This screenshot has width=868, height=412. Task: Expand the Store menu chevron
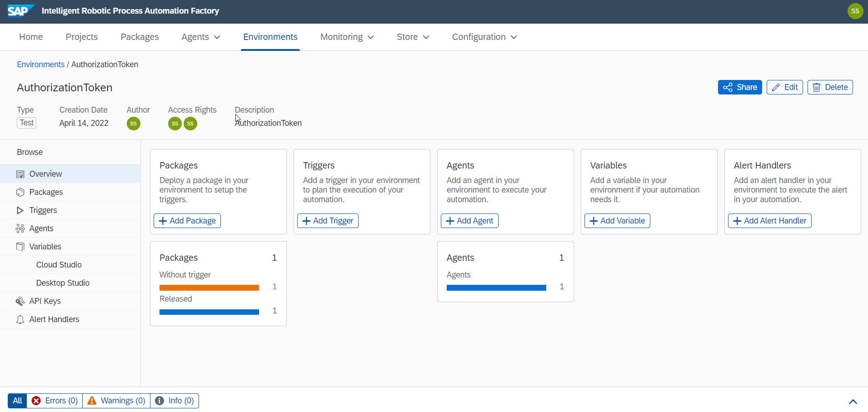point(426,37)
